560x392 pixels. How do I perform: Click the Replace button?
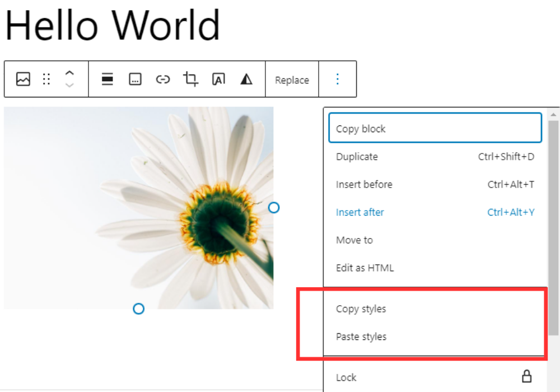pos(292,80)
